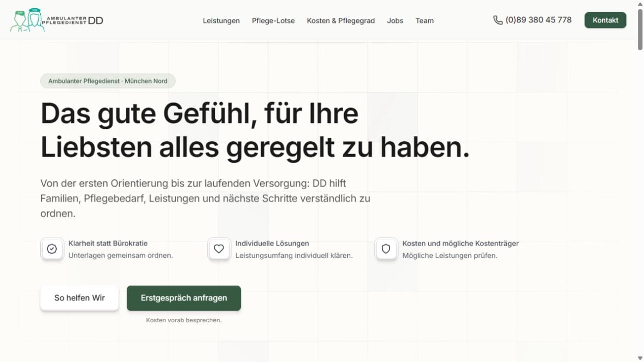Open the Leistungen menu item
This screenshot has height=362, width=644.
(221, 21)
